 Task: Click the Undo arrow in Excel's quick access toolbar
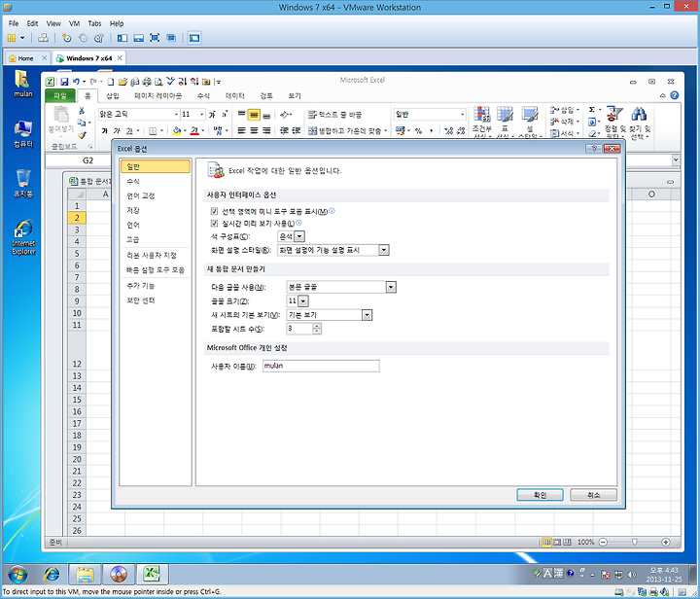(77, 82)
